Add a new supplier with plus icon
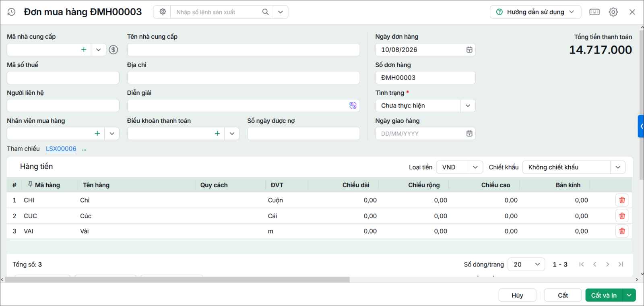The height and width of the screenshot is (306, 644). coord(84,50)
